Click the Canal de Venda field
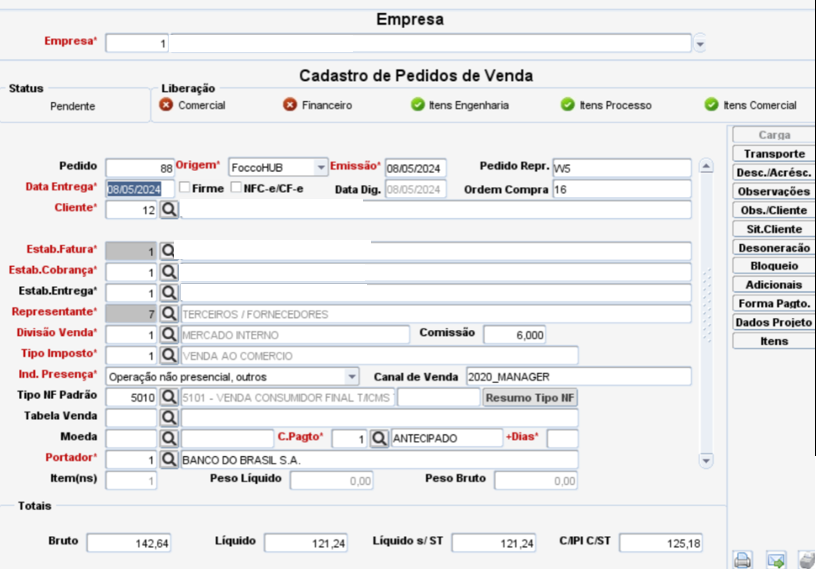 tap(579, 376)
